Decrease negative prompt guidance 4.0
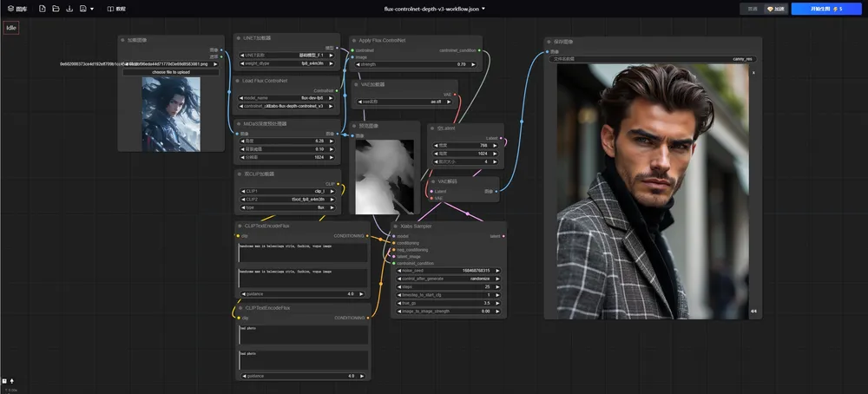This screenshot has width=868, height=394. pos(243,377)
